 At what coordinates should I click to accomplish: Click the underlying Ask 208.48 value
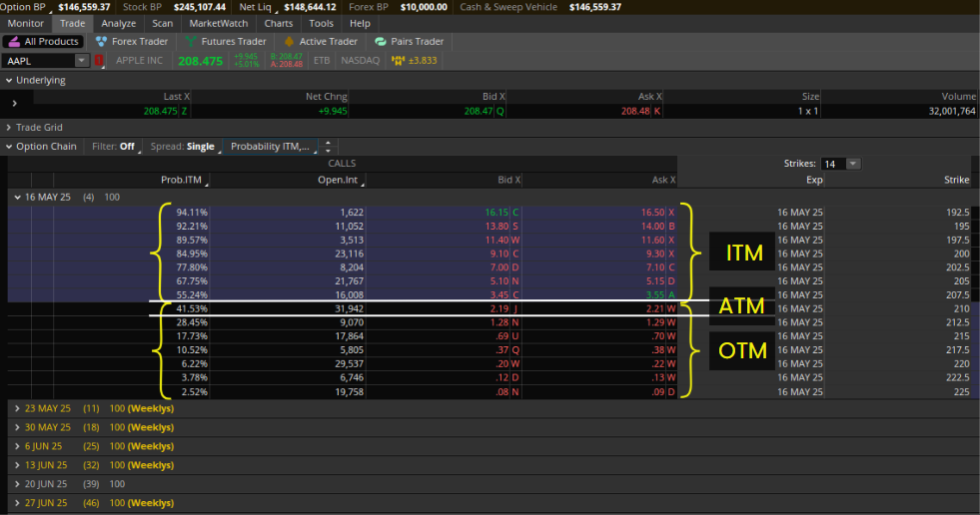pyautogui.click(x=635, y=111)
